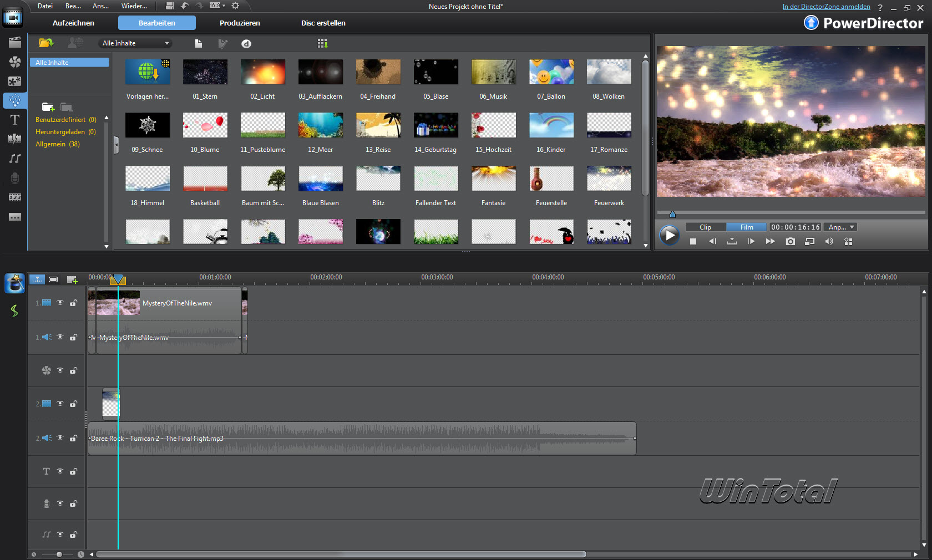Open the Chapter Room icon in sidebar
The width and height of the screenshot is (932, 560).
point(15,197)
